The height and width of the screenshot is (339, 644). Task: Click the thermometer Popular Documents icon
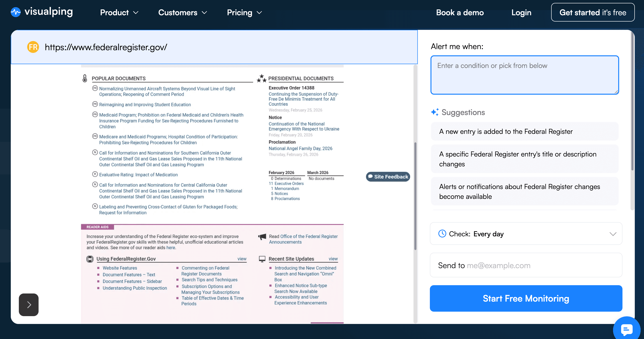click(x=85, y=78)
